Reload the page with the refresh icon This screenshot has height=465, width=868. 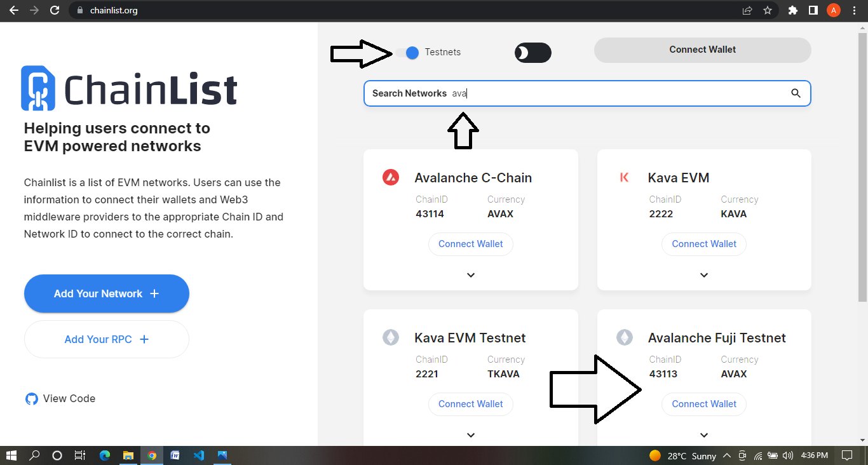tap(55, 10)
